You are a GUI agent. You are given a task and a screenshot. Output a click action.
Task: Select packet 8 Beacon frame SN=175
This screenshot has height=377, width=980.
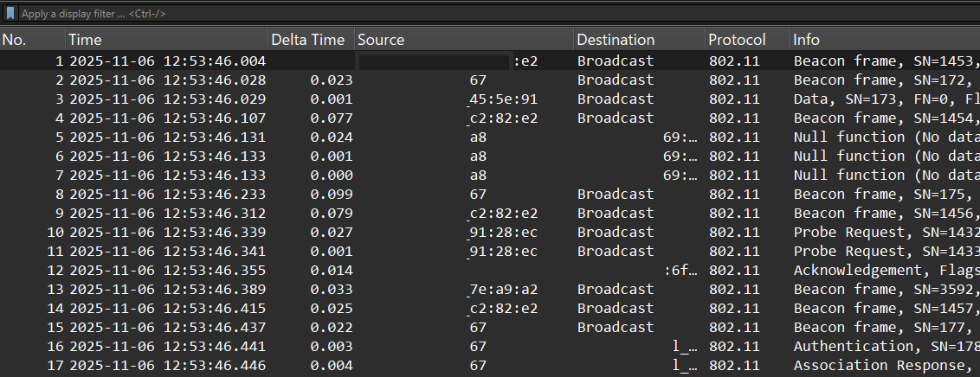(490, 194)
